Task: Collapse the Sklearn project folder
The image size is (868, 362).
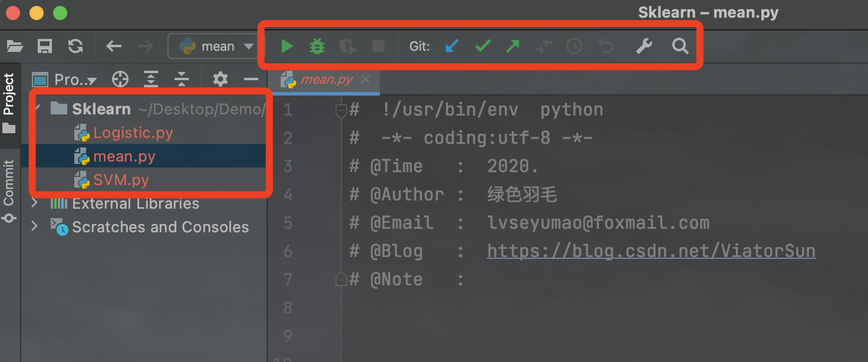Action: click(38, 108)
